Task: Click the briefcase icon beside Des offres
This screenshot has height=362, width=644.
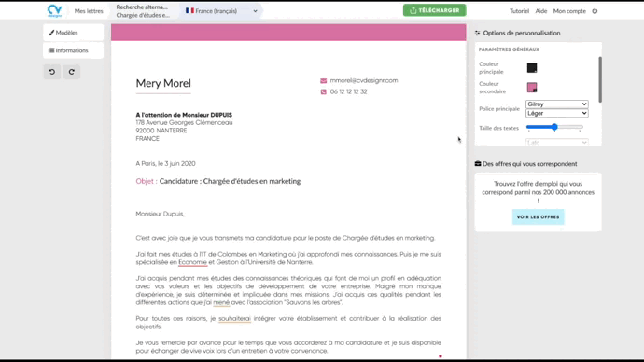Action: tap(478, 164)
